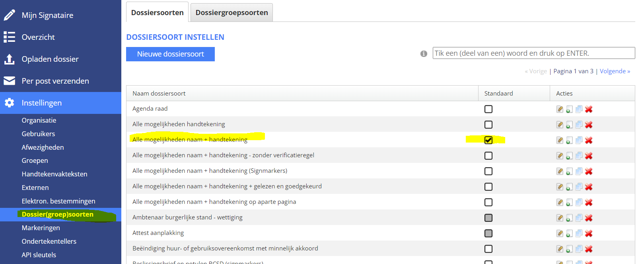Copy the Alle mogelijkheden handtekening dossier type
Screen dimensions: 644x264
point(579,125)
